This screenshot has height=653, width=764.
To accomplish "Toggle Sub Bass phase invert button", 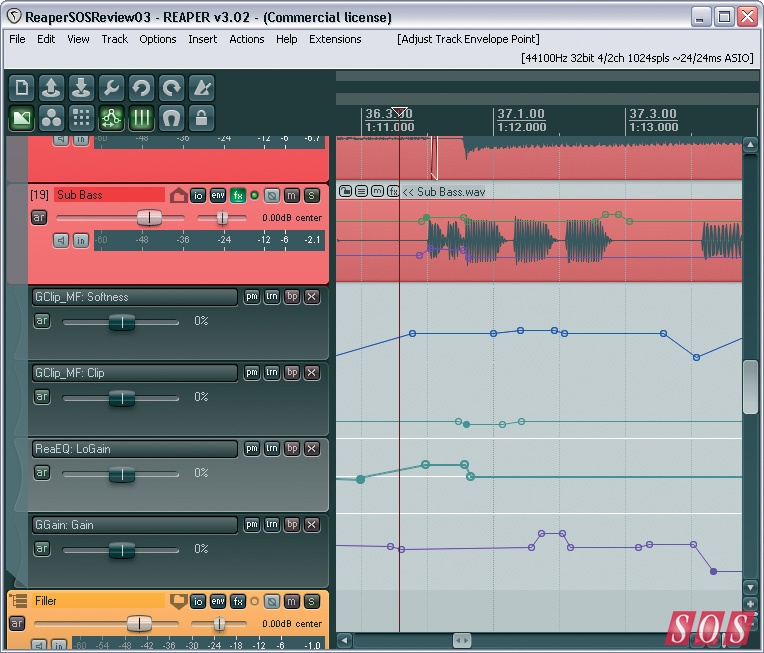I will click(x=272, y=195).
